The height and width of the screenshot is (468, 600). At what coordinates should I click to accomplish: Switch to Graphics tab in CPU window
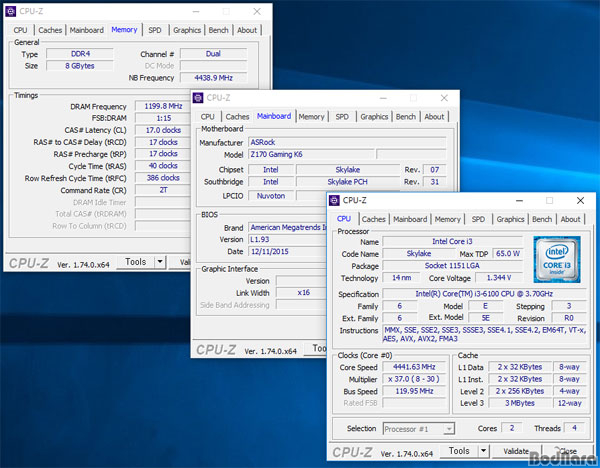point(510,219)
